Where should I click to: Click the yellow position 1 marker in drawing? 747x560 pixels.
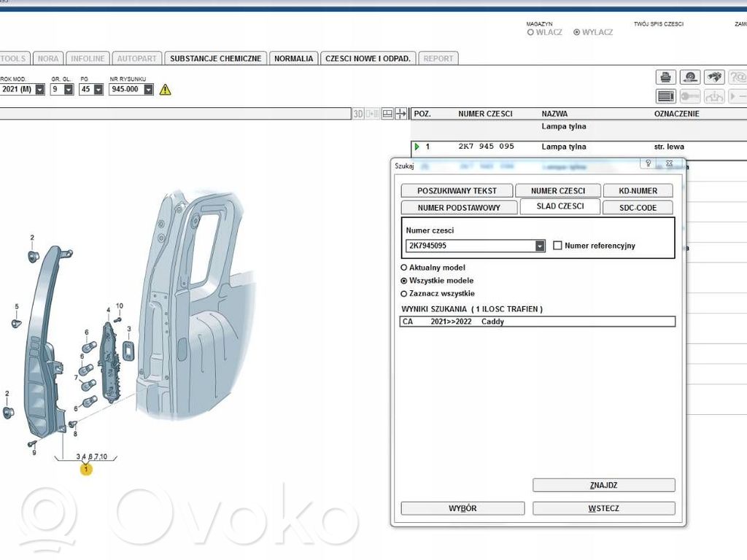(x=86, y=470)
